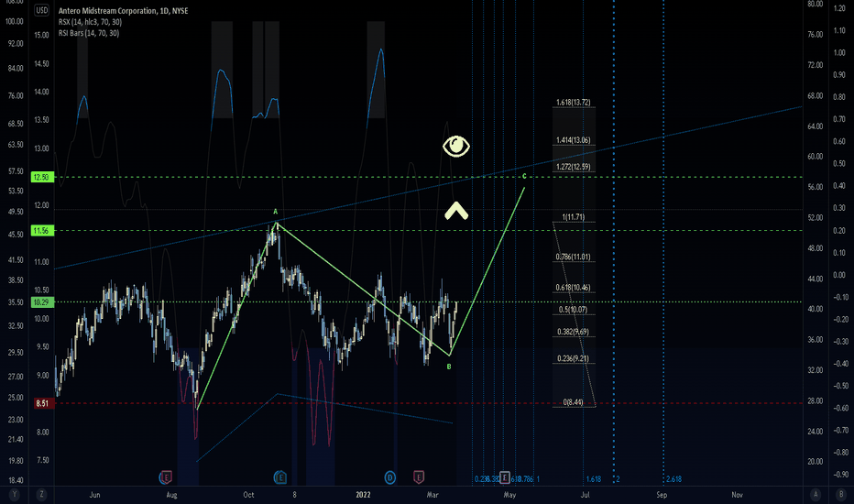The height and width of the screenshot is (504, 854).
Task: Click wave label A at the peak
Action: (x=276, y=212)
